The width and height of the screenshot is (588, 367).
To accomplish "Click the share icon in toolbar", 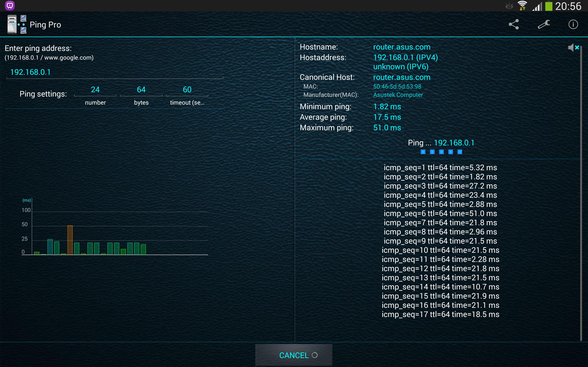I will click(514, 25).
